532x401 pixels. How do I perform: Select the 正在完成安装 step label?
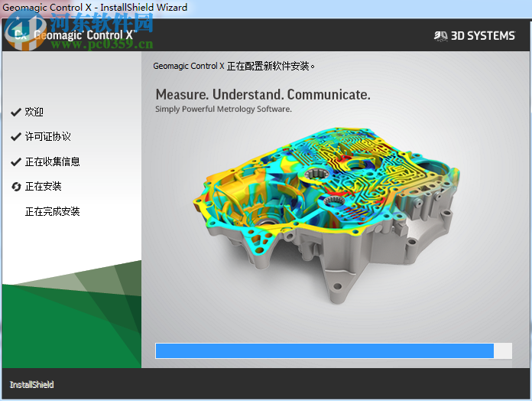point(52,211)
